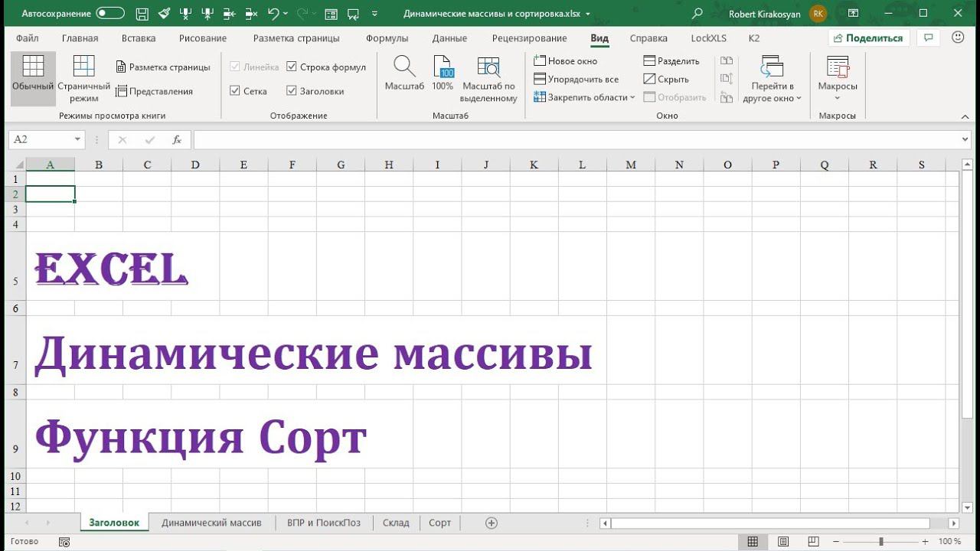Open the search magnifier in the title bar
This screenshot has height=551, width=980.
(x=697, y=14)
